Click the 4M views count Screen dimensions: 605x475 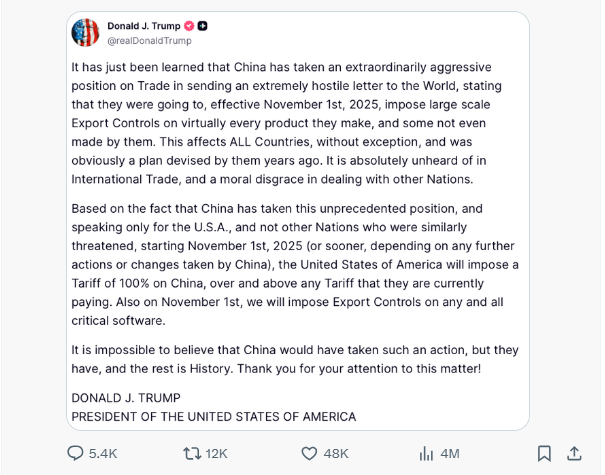click(449, 453)
